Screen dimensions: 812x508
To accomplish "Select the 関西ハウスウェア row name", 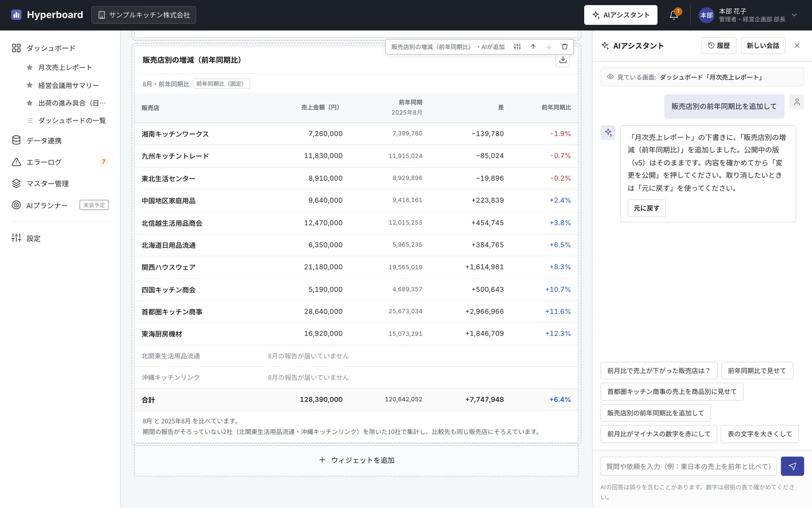I will (168, 267).
